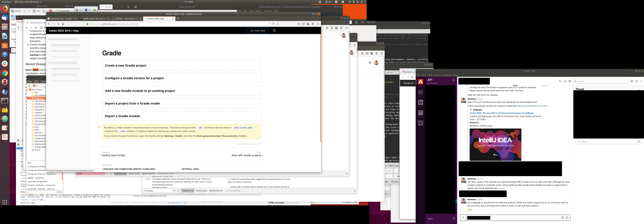Screen dimensions: 644x224
Task: Click the Firefox home button
Action: coord(63,24)
